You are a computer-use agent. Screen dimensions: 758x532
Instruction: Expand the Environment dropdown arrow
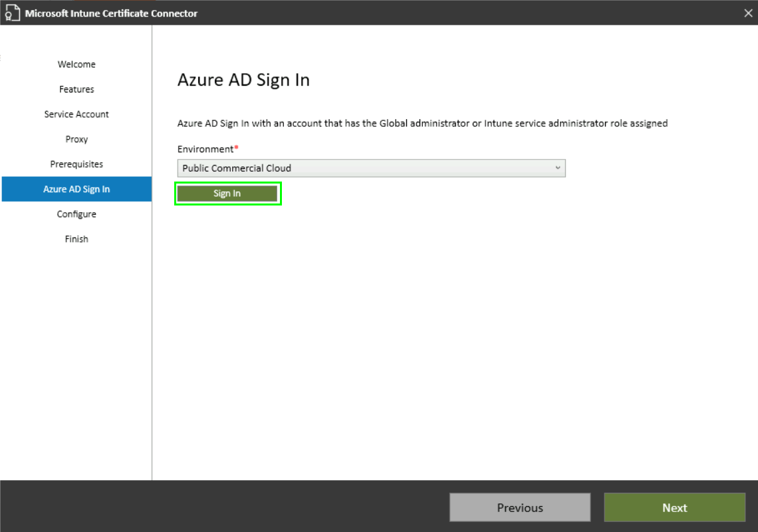tap(558, 168)
